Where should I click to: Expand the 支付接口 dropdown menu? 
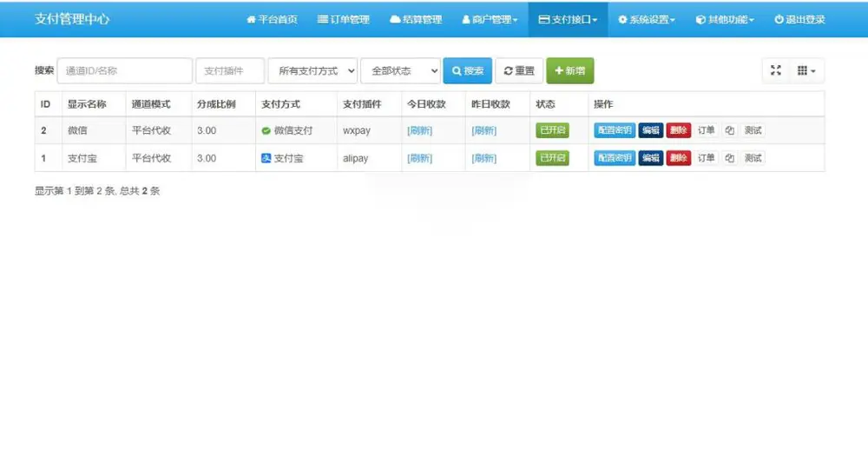click(x=568, y=19)
